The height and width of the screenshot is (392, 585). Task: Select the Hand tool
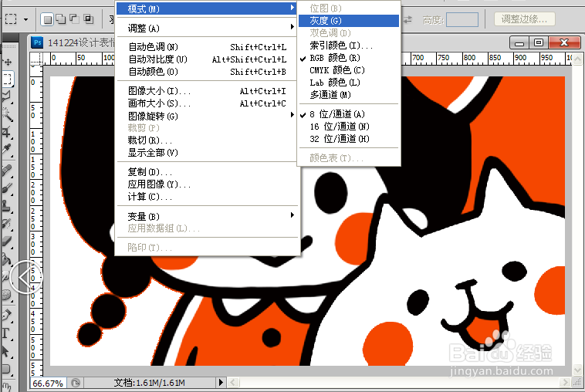point(6,387)
